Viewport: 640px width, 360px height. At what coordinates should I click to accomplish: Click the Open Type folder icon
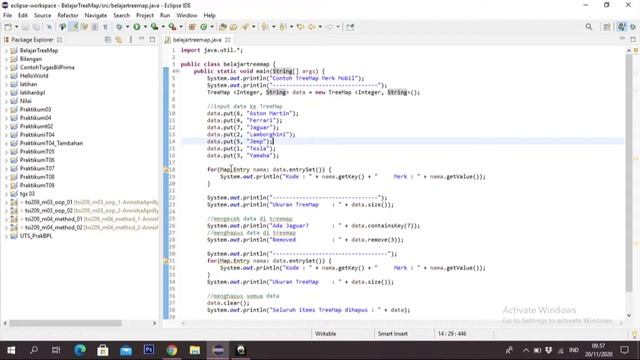[222, 27]
